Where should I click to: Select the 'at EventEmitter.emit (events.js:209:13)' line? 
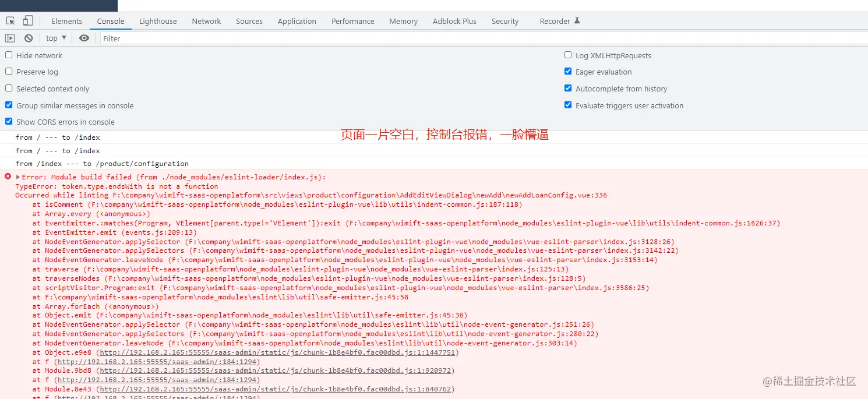point(115,232)
